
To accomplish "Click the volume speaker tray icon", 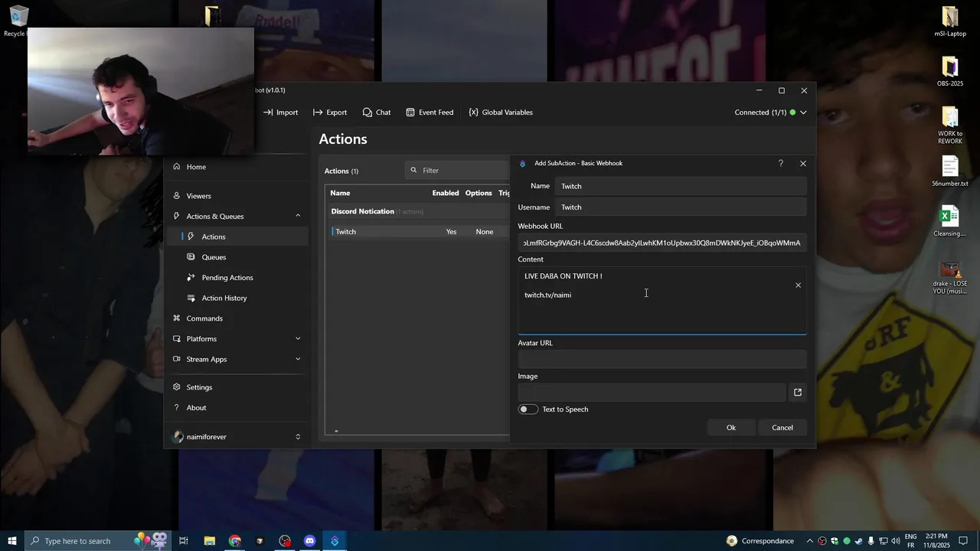I will (x=895, y=541).
